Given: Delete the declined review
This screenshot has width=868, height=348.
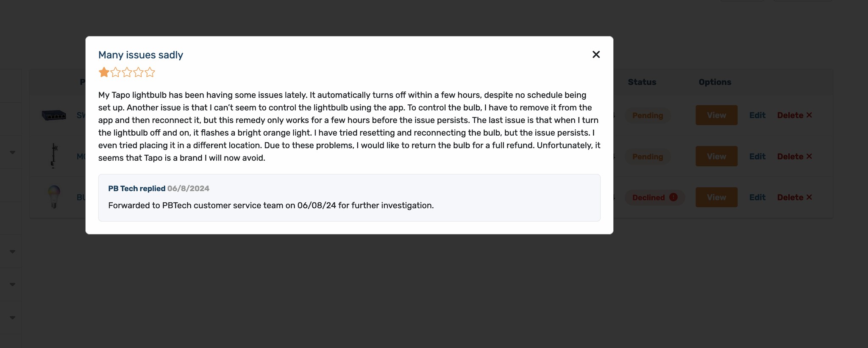Looking at the screenshot, I should point(795,198).
